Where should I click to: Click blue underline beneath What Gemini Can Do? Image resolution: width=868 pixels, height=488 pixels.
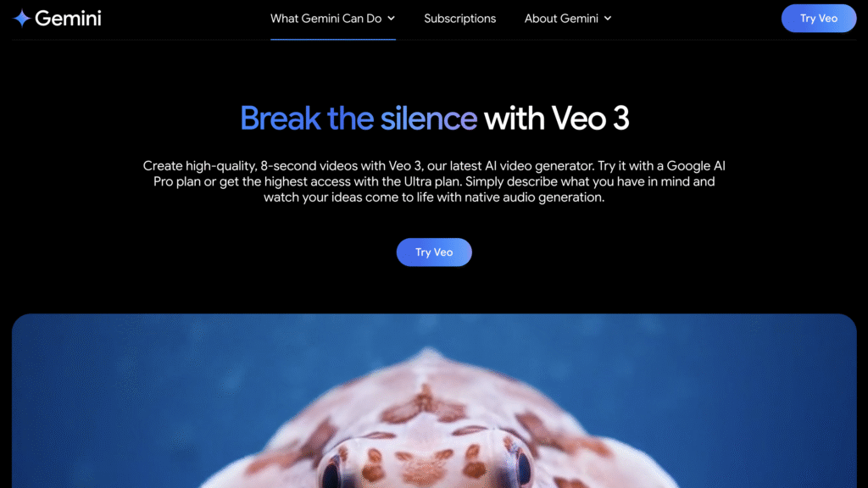pyautogui.click(x=332, y=39)
